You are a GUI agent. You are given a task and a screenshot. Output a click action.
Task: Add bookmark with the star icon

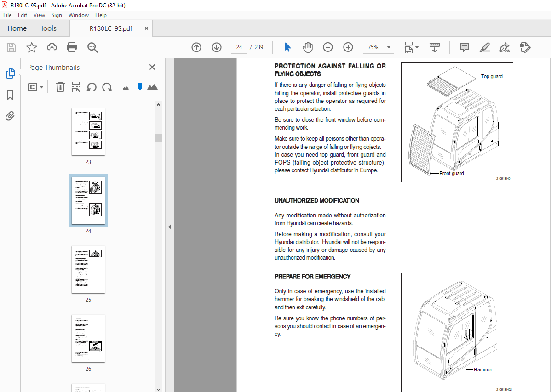point(31,47)
